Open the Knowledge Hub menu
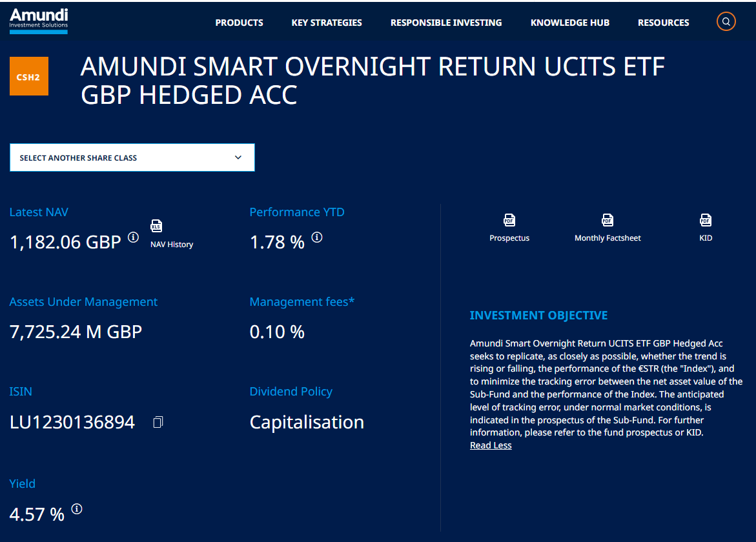Screen dimensions: 756x542 click(570, 23)
